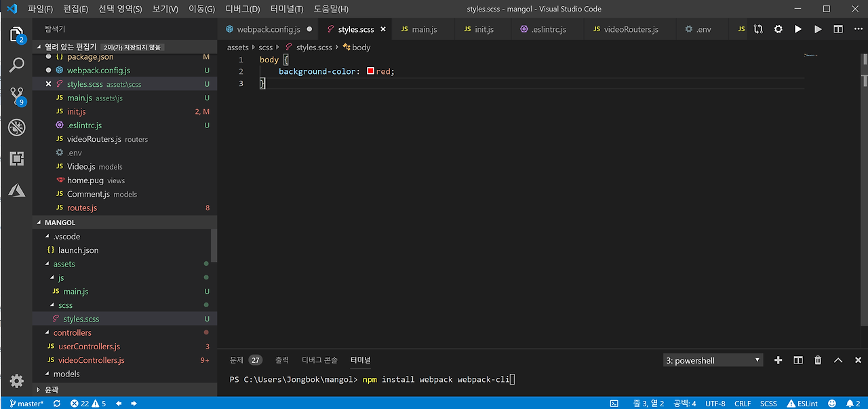868x409 pixels.
Task: Kill the terminal with trash icon
Action: tap(818, 360)
